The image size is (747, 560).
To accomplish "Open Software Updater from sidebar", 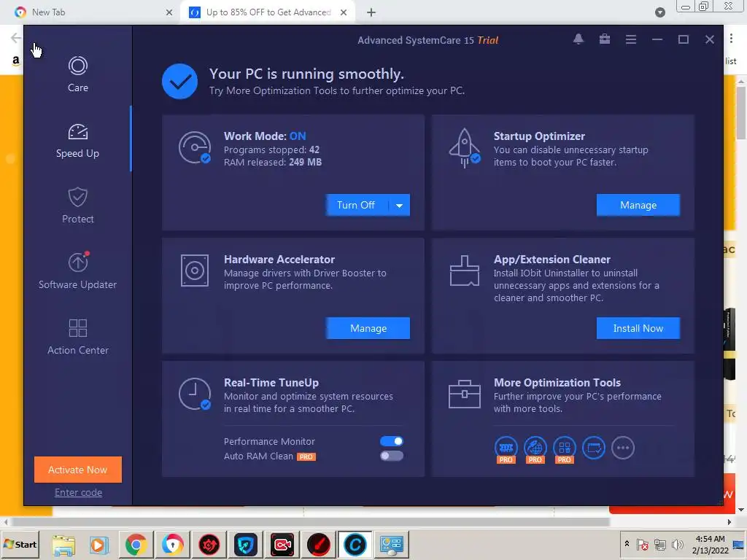I will tap(77, 271).
